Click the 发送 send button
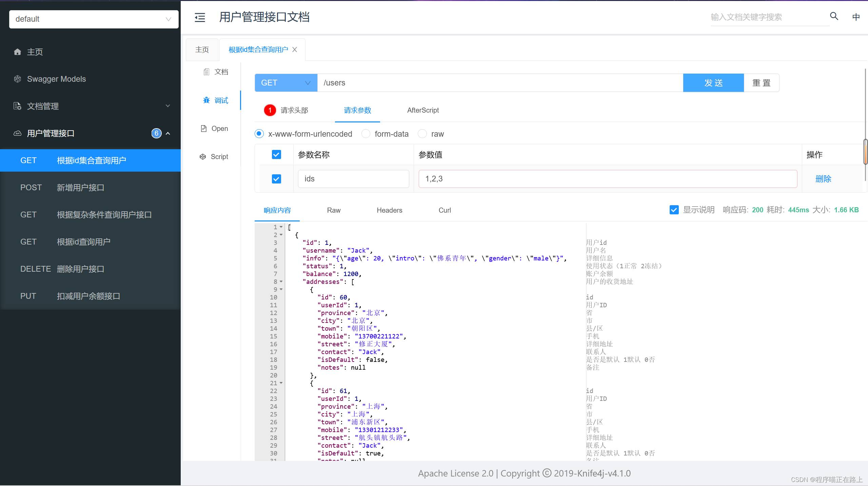This screenshot has height=486, width=868. 713,82
